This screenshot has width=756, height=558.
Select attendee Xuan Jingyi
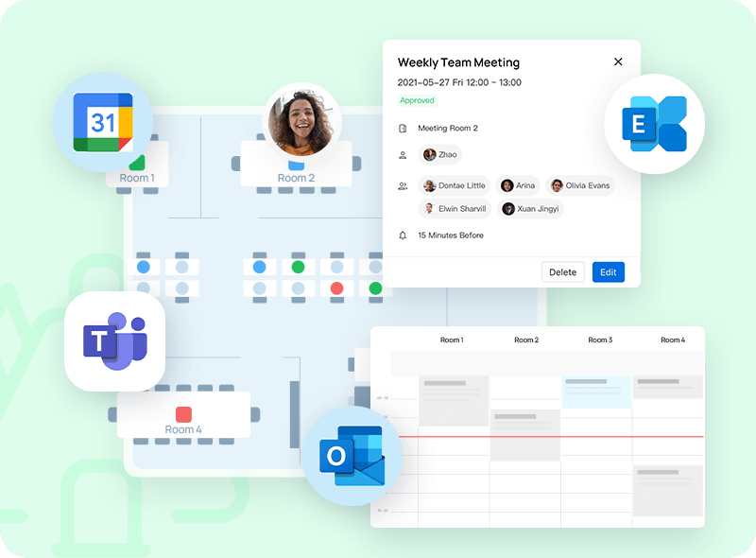tap(530, 209)
